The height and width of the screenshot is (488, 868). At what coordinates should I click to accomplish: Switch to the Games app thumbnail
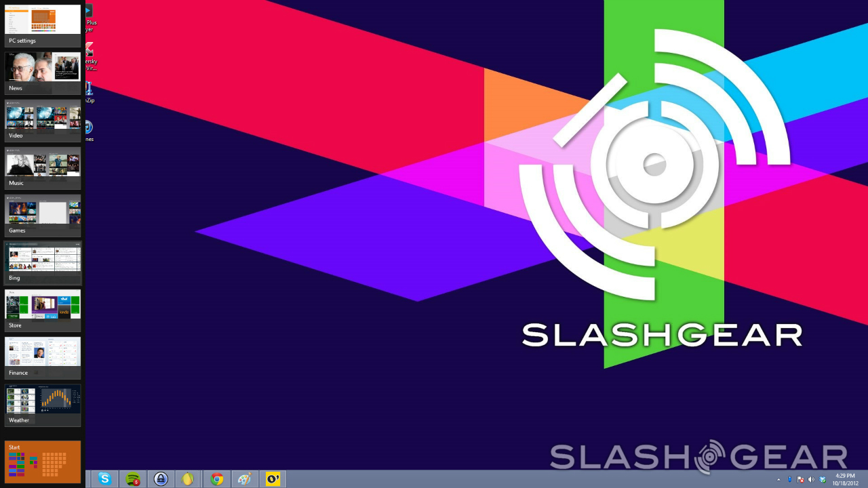pos(43,216)
